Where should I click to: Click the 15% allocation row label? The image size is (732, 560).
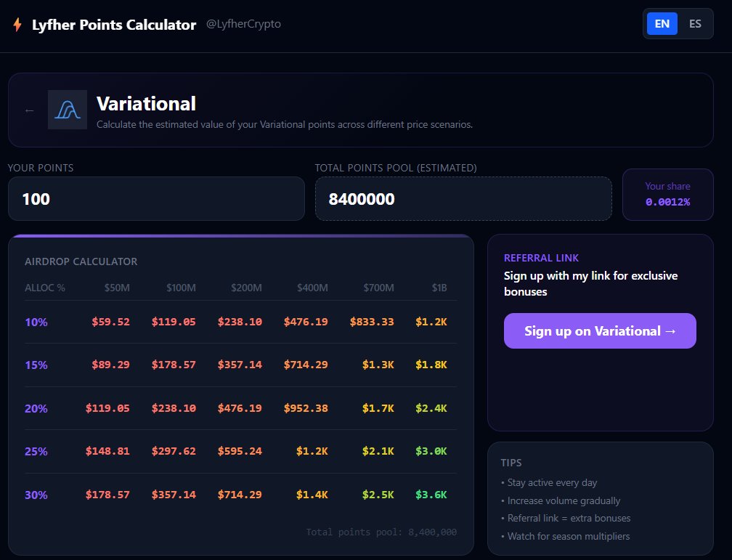[x=36, y=365]
